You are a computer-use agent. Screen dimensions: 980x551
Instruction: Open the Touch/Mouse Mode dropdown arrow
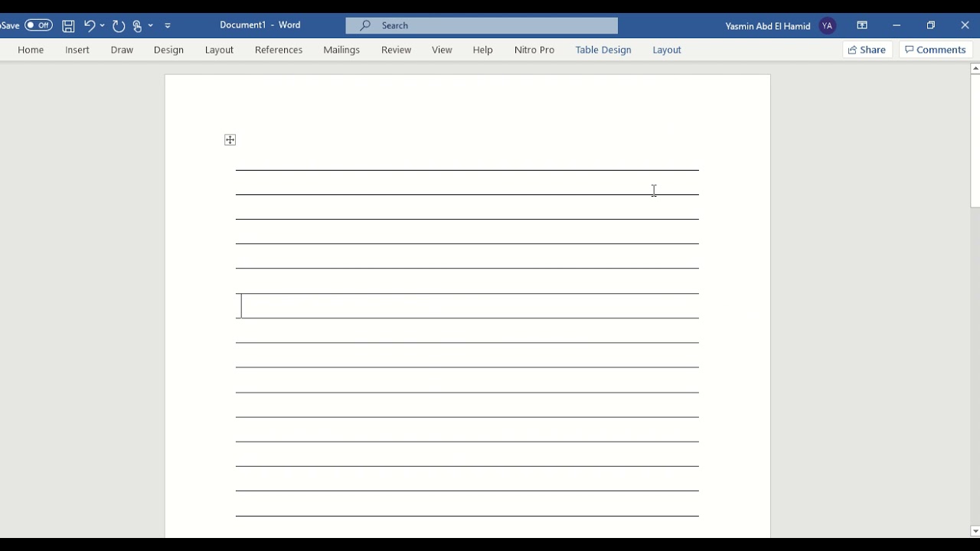coord(151,25)
